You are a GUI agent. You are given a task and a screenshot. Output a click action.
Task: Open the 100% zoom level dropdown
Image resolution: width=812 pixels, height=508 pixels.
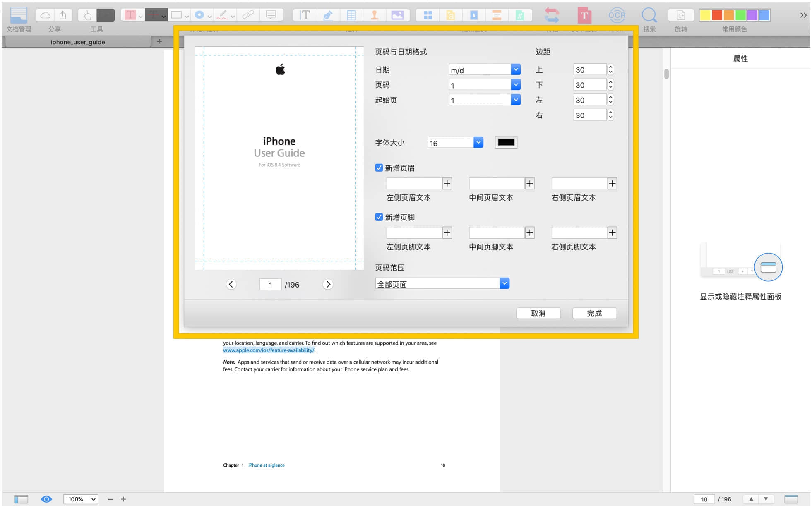click(x=81, y=499)
